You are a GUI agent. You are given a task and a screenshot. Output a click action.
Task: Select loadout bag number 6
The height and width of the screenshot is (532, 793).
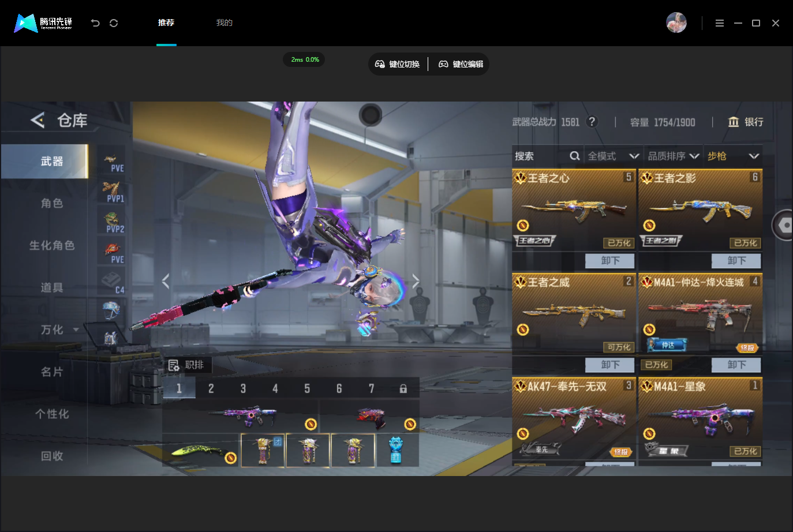click(x=339, y=388)
